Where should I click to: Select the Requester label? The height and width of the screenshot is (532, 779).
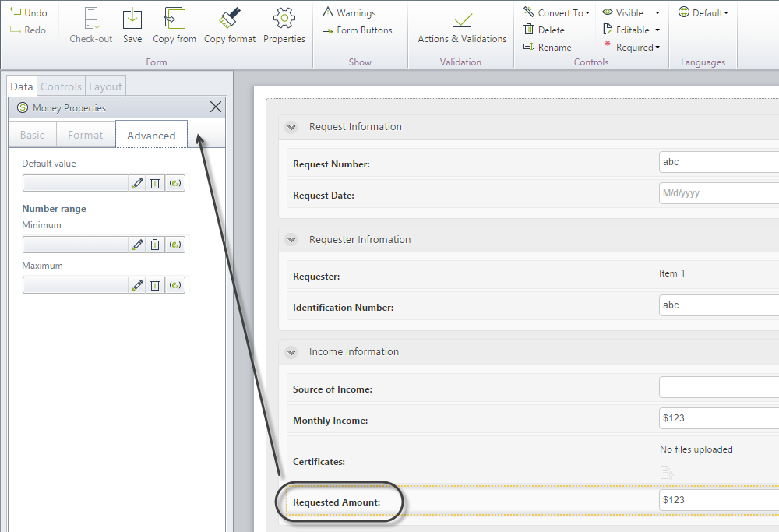[x=316, y=277]
